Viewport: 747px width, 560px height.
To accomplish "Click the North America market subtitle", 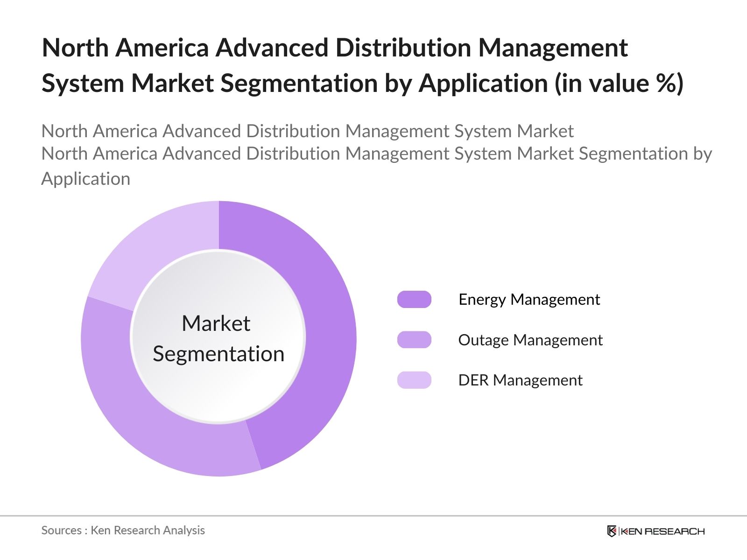I will coord(308,131).
